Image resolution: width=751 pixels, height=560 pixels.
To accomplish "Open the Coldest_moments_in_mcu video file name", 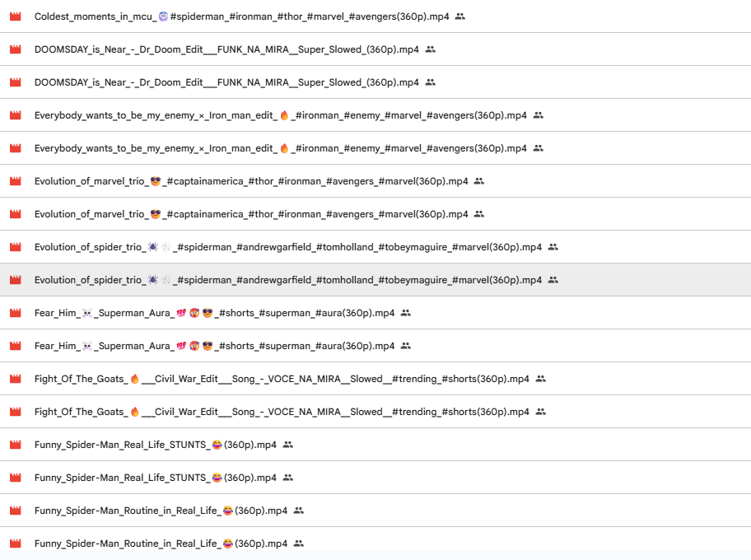I will click(242, 16).
